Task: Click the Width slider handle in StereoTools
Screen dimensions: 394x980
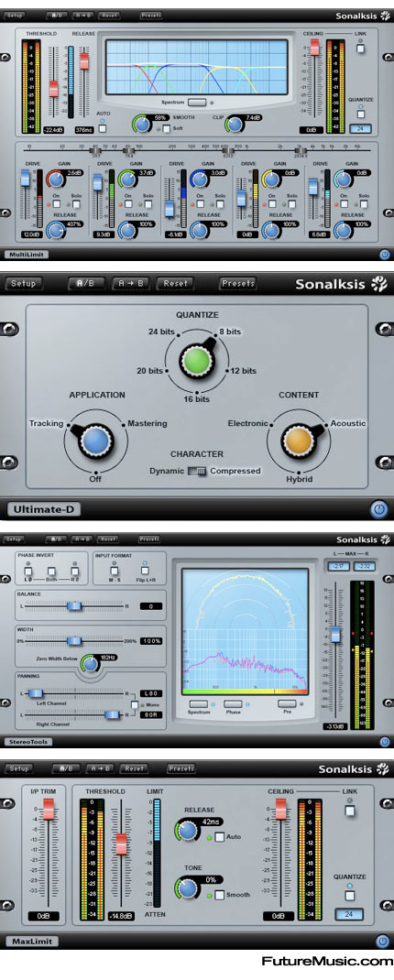Action: (74, 640)
